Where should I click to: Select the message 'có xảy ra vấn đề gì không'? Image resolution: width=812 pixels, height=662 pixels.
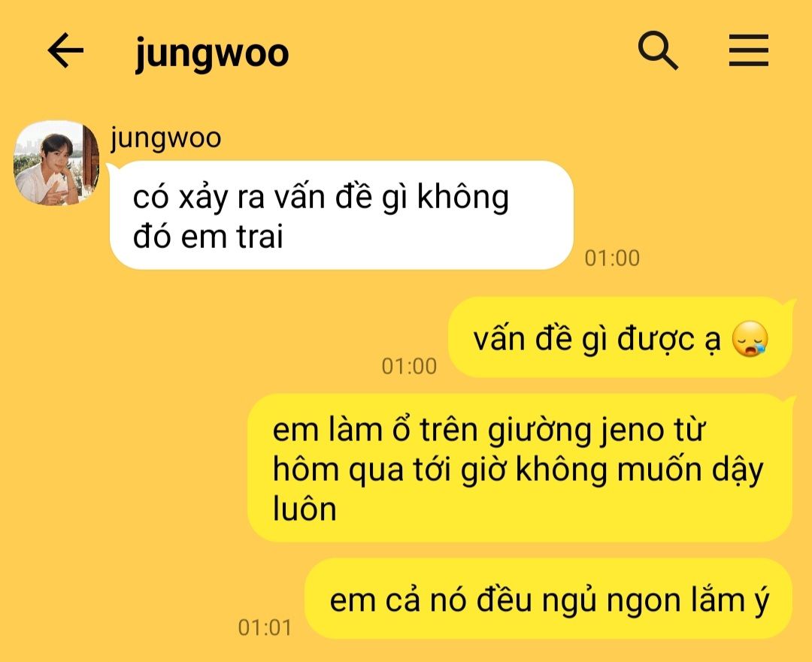click(x=341, y=216)
